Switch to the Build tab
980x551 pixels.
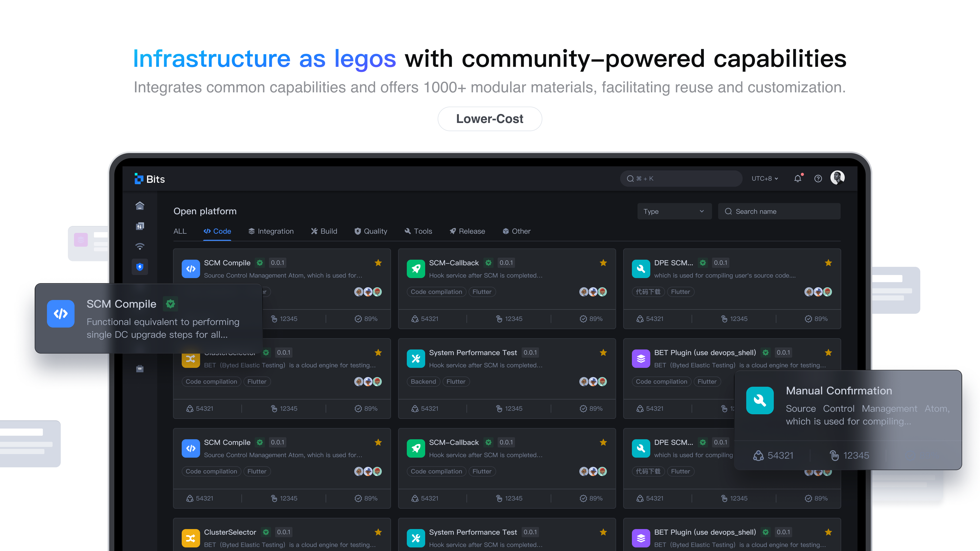pyautogui.click(x=324, y=231)
